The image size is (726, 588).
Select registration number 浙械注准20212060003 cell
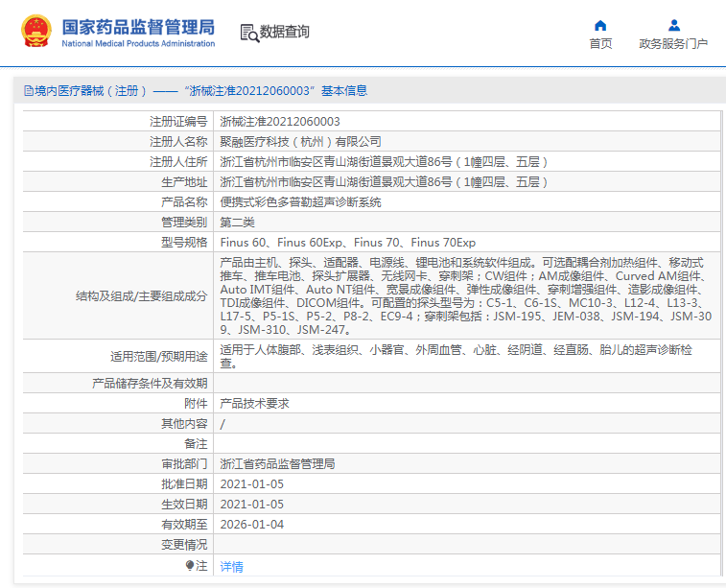pos(280,122)
